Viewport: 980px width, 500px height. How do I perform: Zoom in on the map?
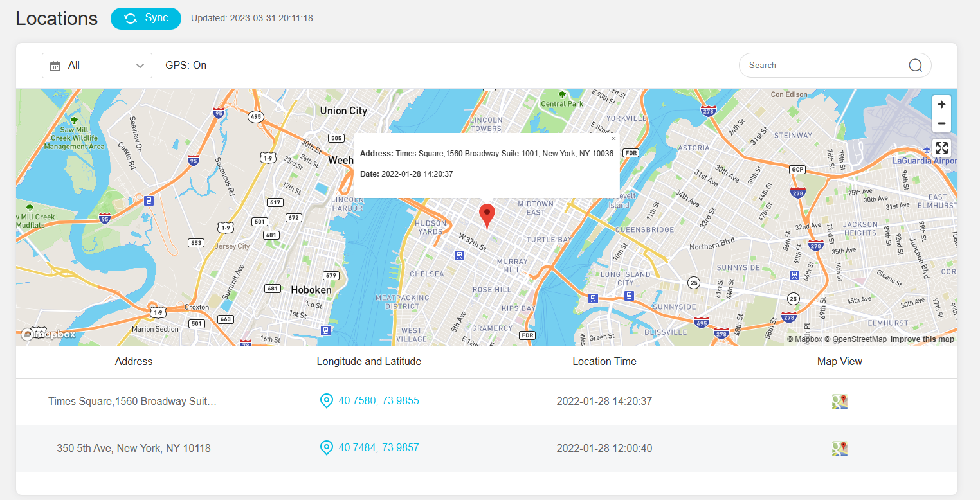[x=941, y=105]
